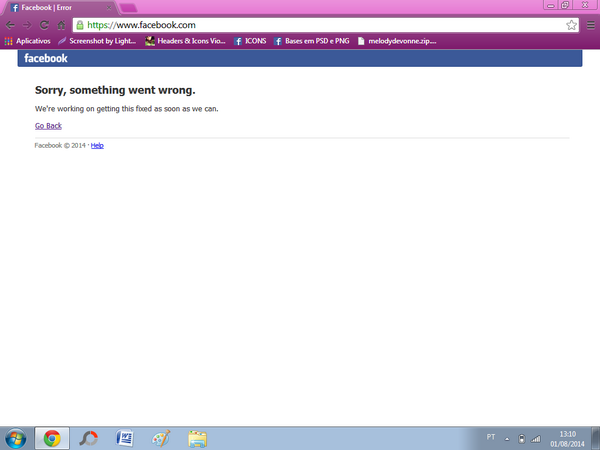
Task: Reload the Facebook error page
Action: click(x=44, y=25)
